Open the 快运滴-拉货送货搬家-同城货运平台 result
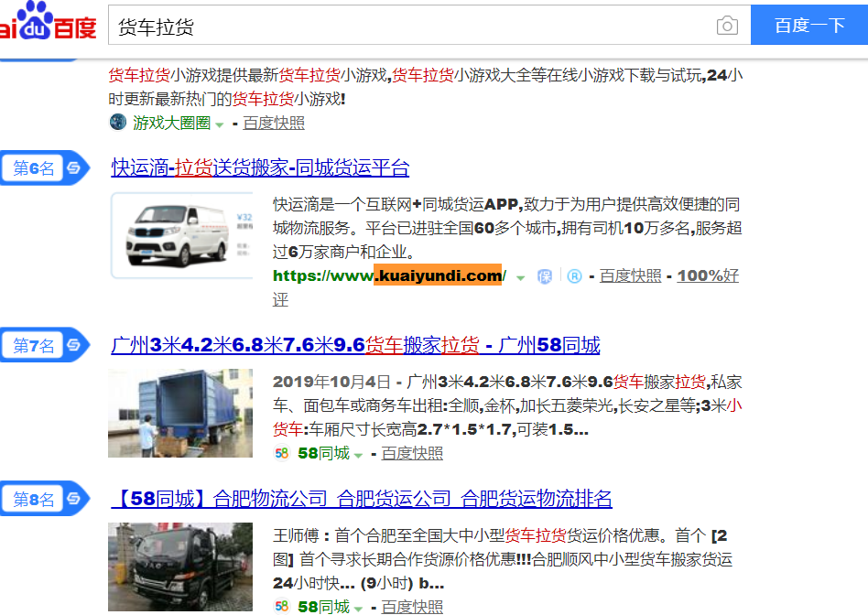 260,167
